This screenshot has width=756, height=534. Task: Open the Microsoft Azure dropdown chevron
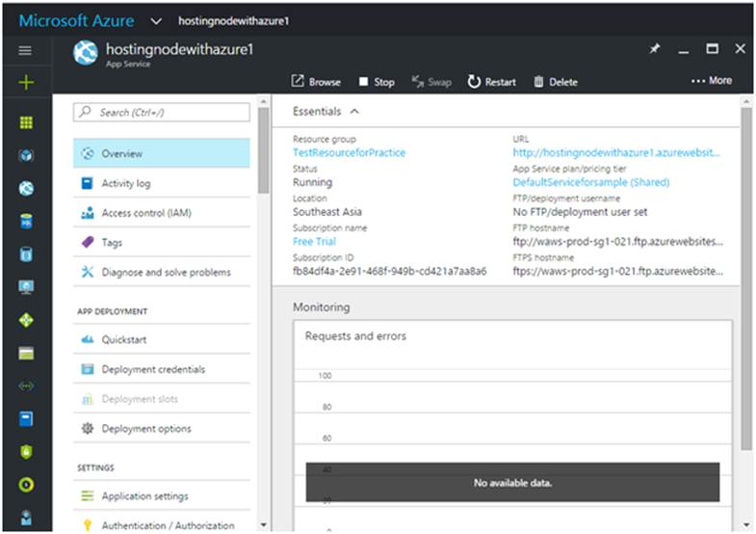click(x=156, y=21)
